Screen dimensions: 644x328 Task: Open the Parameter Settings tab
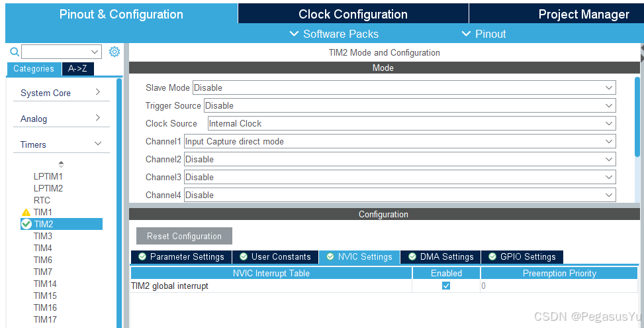click(181, 257)
